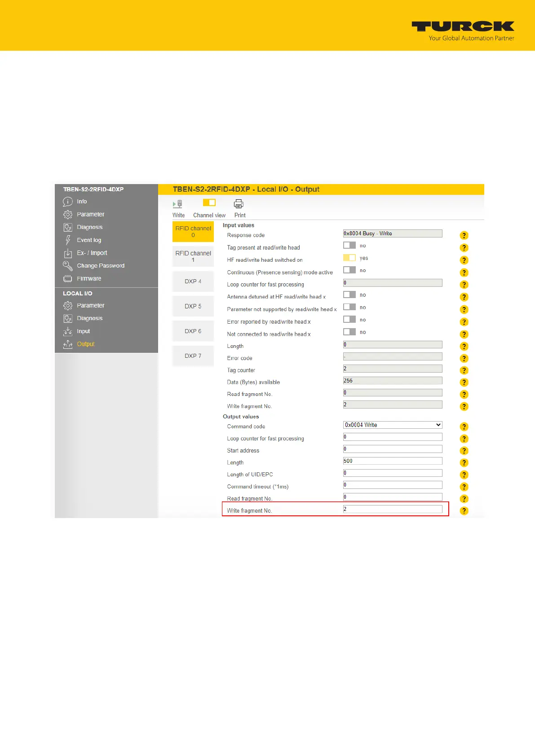
Task: Click the output Write fragment No. field
Action: (x=393, y=509)
